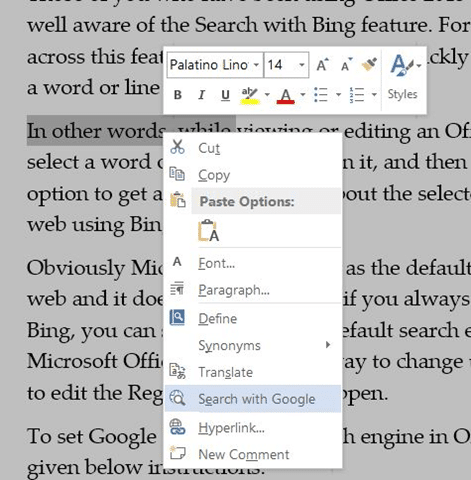The height and width of the screenshot is (480, 471).
Task: Click the Paragraph formatting icon
Action: tap(177, 289)
